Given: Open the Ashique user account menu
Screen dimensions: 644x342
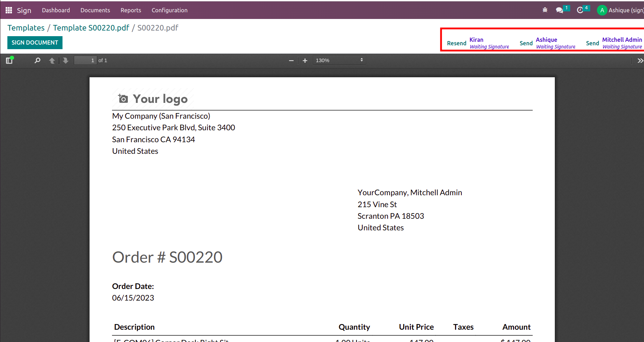Looking at the screenshot, I should click(x=620, y=10).
